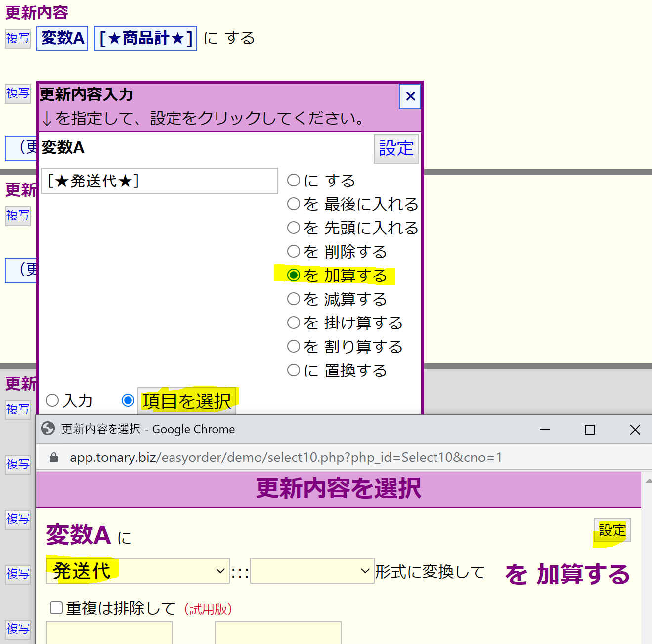Click the [★発送代★] text field
Screen dimensions: 652x644
(159, 181)
